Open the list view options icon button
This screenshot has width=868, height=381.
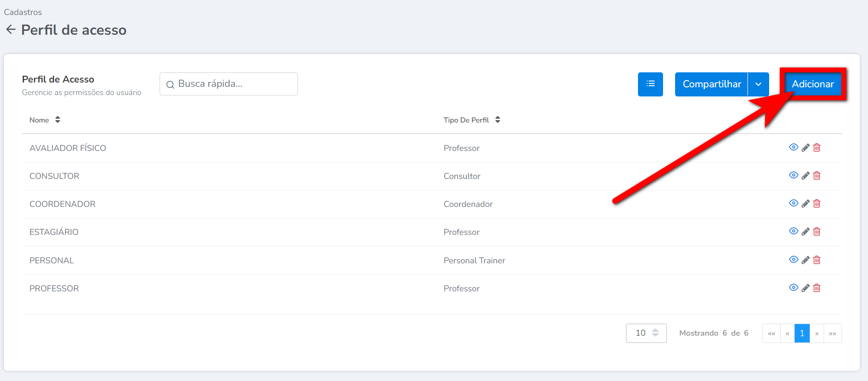pyautogui.click(x=650, y=84)
